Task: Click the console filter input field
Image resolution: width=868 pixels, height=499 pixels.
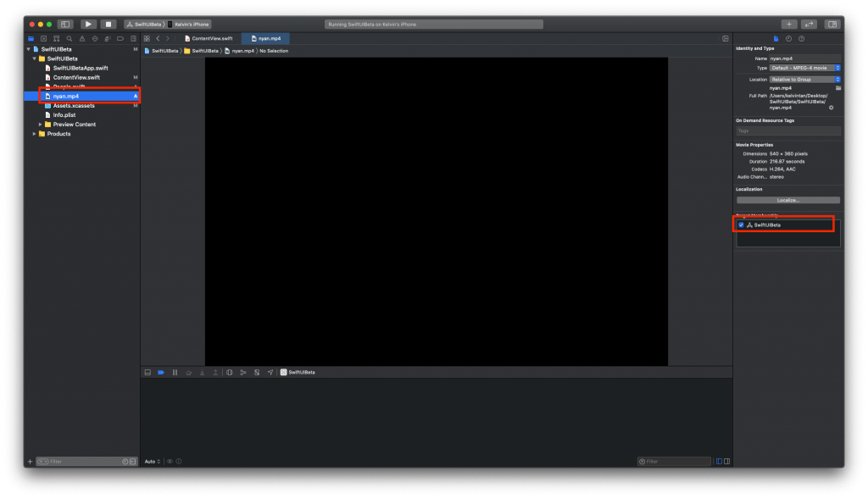Action: pyautogui.click(x=674, y=461)
